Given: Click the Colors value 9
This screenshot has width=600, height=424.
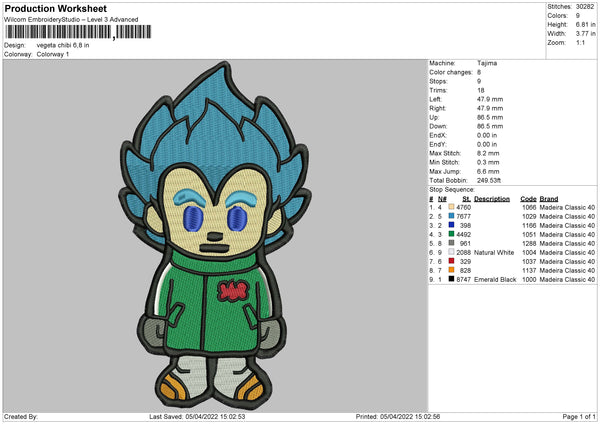Looking at the screenshot, I should [x=578, y=16].
